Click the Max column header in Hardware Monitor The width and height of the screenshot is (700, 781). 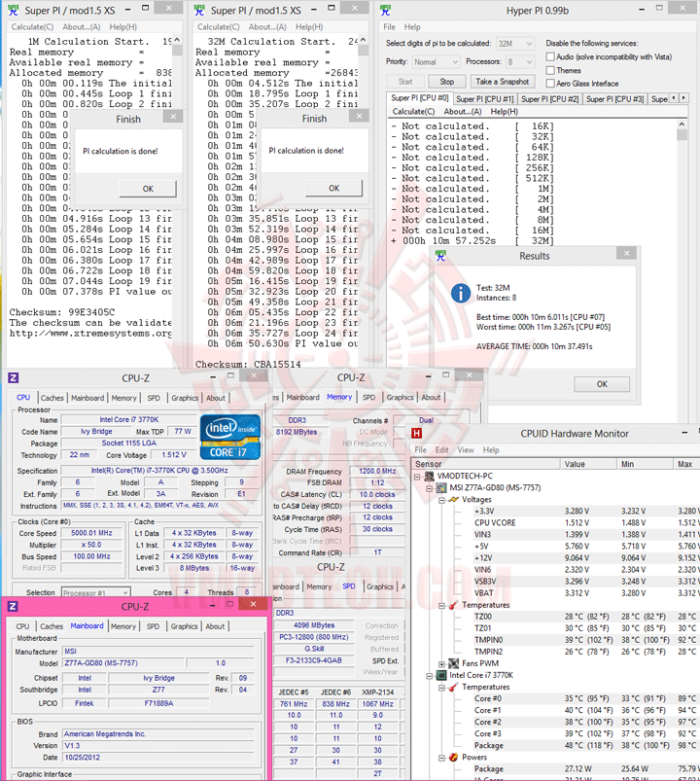tap(685, 464)
